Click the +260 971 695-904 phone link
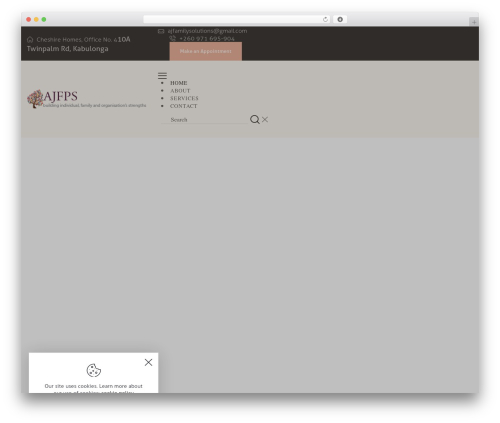 [207, 39]
